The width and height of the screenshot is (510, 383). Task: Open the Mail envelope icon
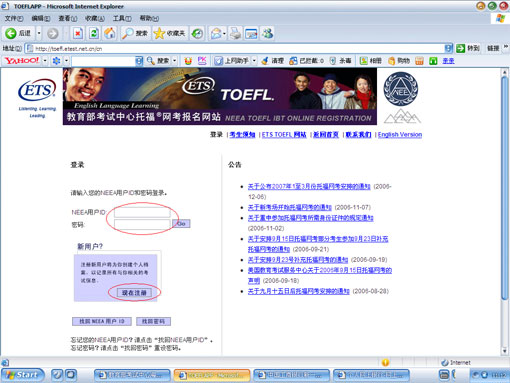[x=216, y=33]
